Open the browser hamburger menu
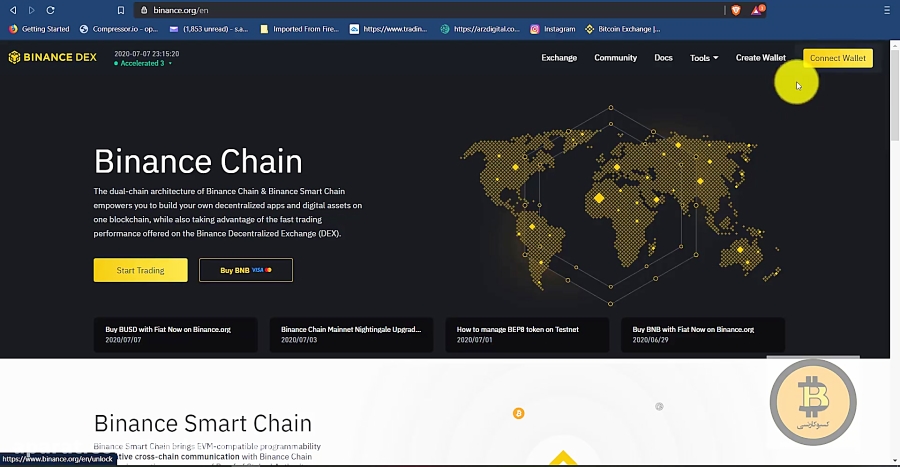Screen dimensions: 900x467 tap(887, 10)
